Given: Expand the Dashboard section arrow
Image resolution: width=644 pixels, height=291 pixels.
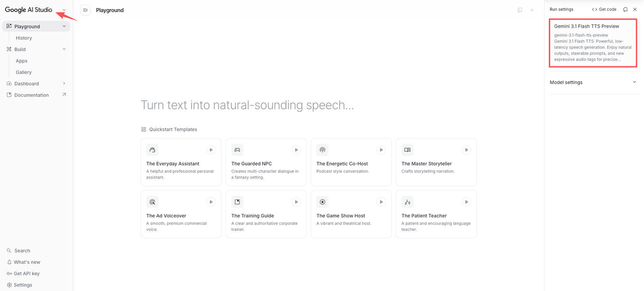Looking at the screenshot, I should click(64, 84).
